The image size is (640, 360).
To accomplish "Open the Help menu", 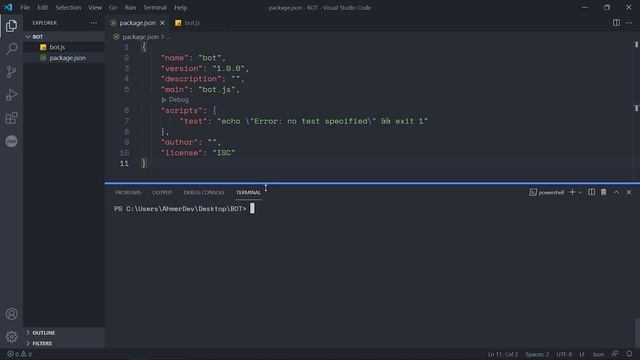I will [180, 7].
